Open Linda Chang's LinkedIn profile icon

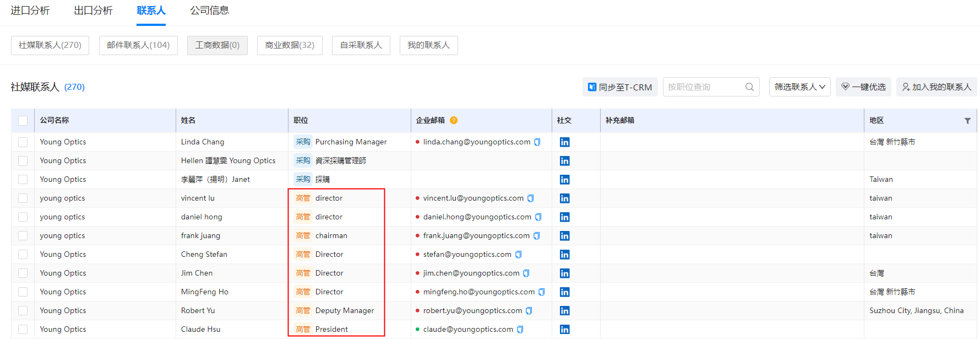click(x=564, y=142)
